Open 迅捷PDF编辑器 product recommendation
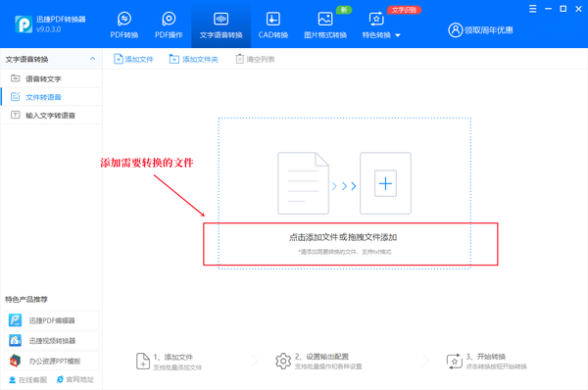This screenshot has height=390, width=588. [x=51, y=320]
